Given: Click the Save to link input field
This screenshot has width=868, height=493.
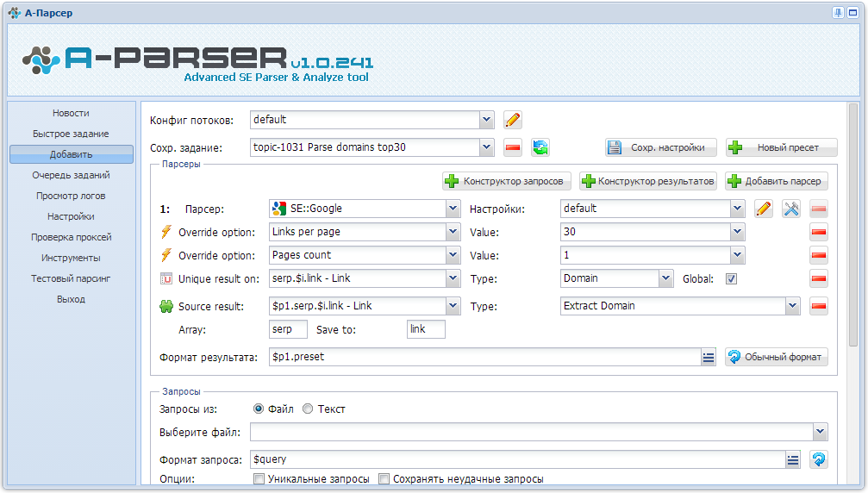Looking at the screenshot, I should point(426,329).
